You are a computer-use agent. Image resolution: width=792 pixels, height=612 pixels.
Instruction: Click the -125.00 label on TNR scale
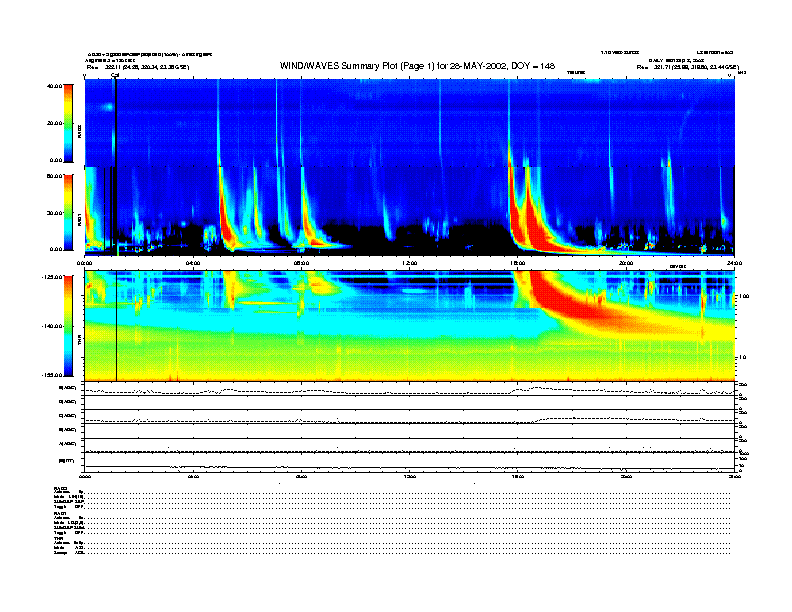pyautogui.click(x=52, y=277)
